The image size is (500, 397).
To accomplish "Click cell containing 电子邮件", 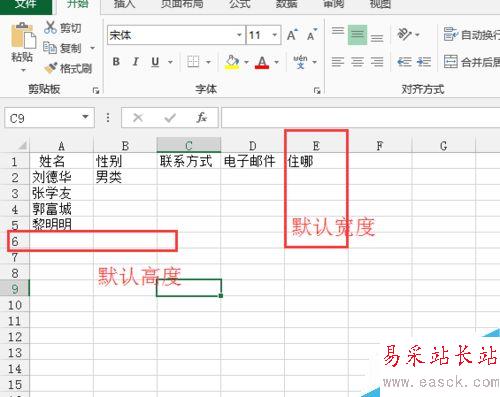I will 252,161.
